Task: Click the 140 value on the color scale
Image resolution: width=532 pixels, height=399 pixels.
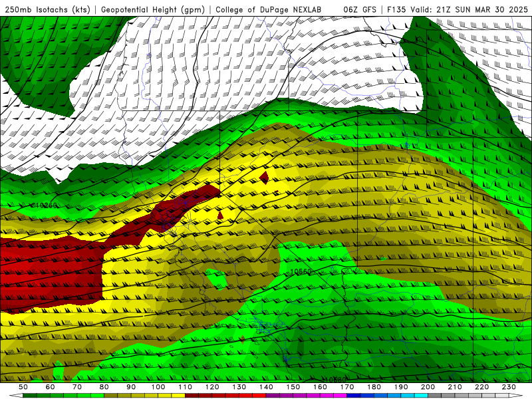Action: [x=266, y=387]
